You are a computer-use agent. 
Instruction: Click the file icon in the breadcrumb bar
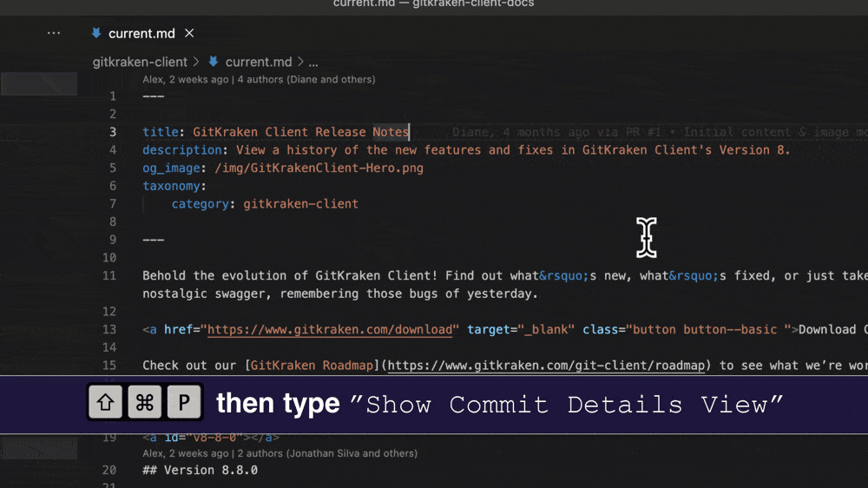214,62
